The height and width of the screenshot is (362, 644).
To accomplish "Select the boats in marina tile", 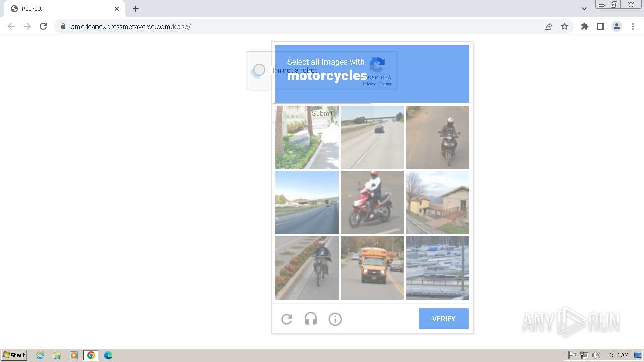I will coord(438,268).
